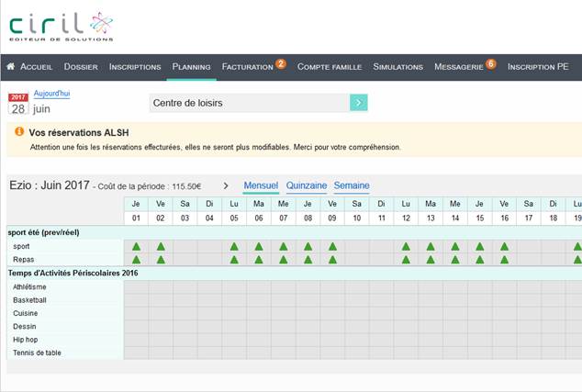Screen dimensions: 582x392
Task: Open the Centre de loisirs field
Action: (x=249, y=103)
